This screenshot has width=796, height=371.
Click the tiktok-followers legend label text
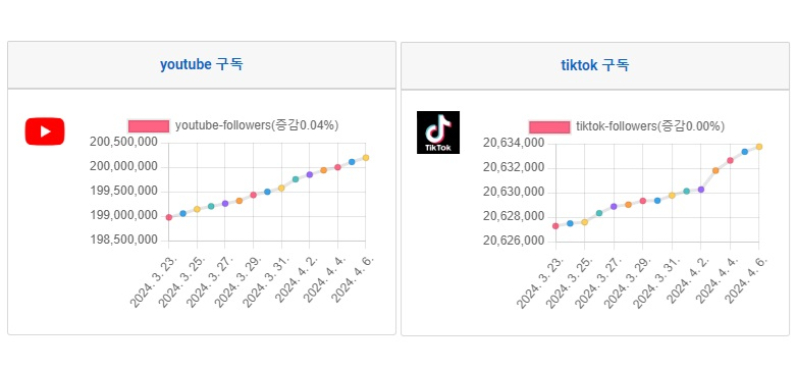pyautogui.click(x=650, y=126)
